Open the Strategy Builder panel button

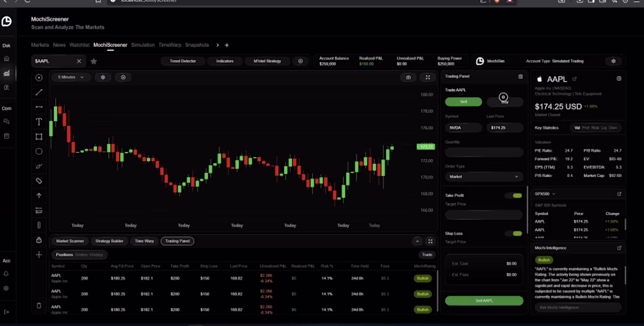pyautogui.click(x=109, y=242)
